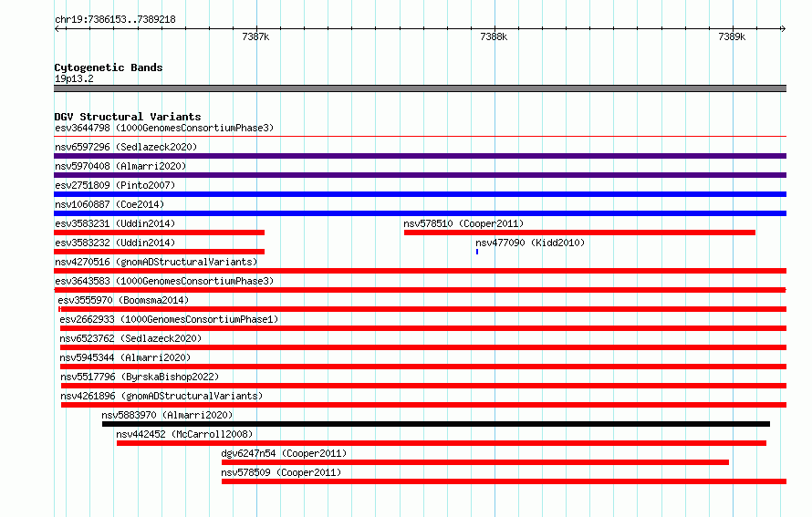Click red bar for nsv4270516
812x517 pixels.
click(420, 271)
